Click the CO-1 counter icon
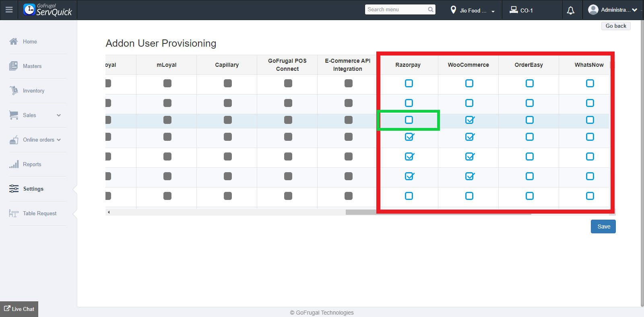644x317 pixels. point(514,10)
